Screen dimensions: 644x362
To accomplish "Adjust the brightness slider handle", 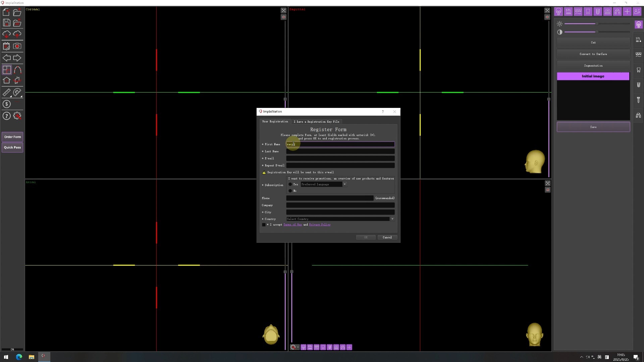I will [x=597, y=24].
